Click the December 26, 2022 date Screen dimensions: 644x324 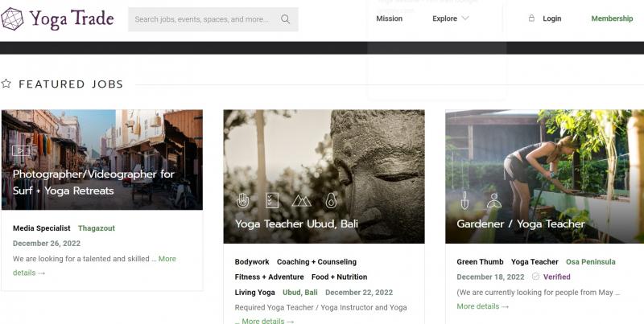click(x=47, y=244)
